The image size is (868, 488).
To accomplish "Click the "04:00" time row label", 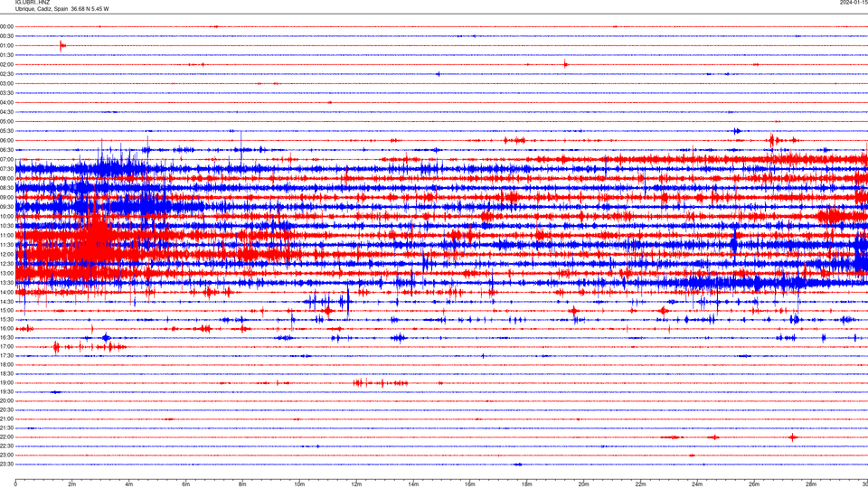I will coord(6,102).
